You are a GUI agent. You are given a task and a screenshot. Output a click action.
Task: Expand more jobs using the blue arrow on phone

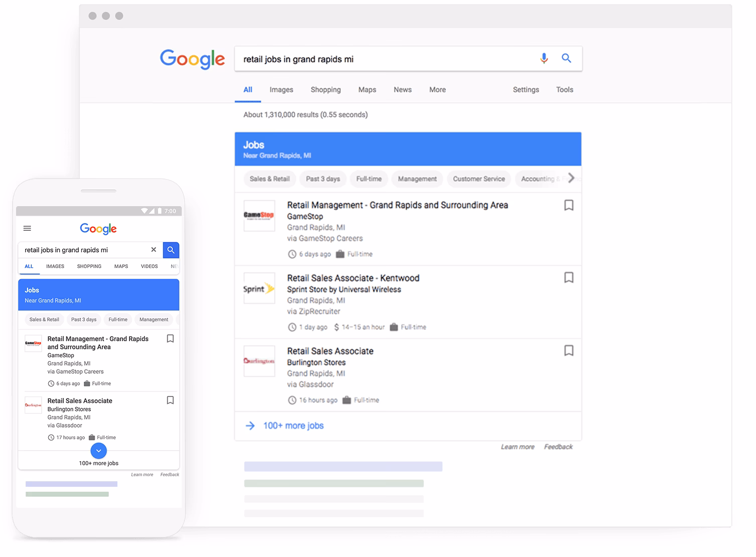[x=98, y=451]
